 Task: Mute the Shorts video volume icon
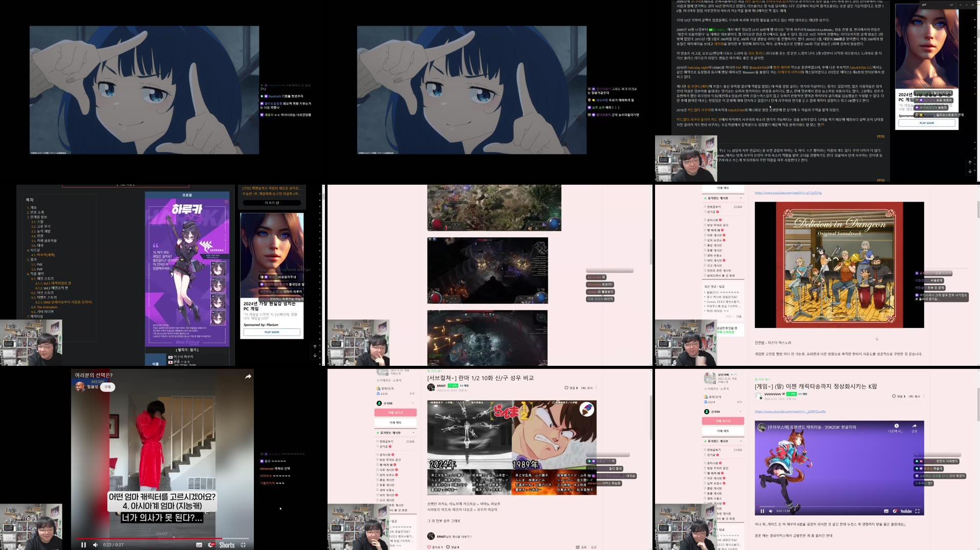(x=95, y=545)
